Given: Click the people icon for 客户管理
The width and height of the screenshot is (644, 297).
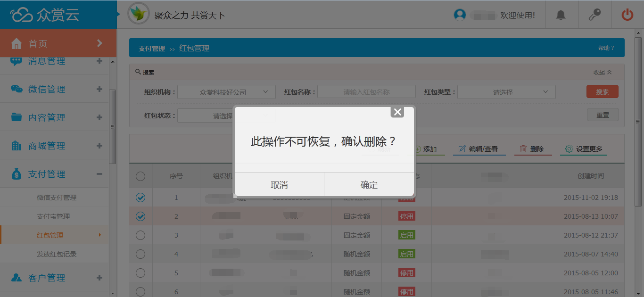Looking at the screenshot, I should 17,278.
